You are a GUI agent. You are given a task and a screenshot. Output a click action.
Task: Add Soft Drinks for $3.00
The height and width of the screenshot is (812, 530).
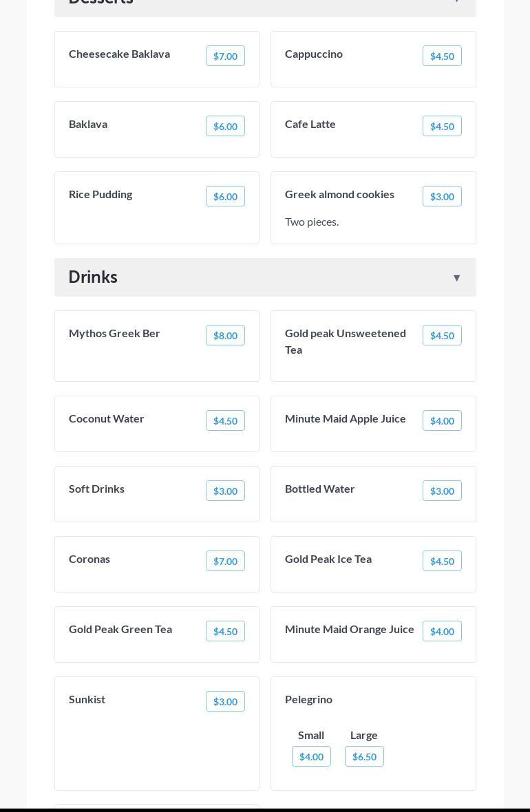(225, 491)
